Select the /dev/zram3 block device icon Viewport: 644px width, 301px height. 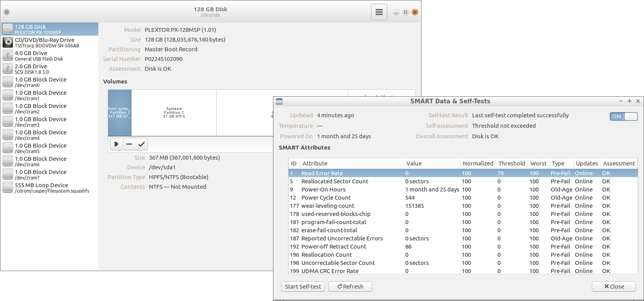(8, 122)
